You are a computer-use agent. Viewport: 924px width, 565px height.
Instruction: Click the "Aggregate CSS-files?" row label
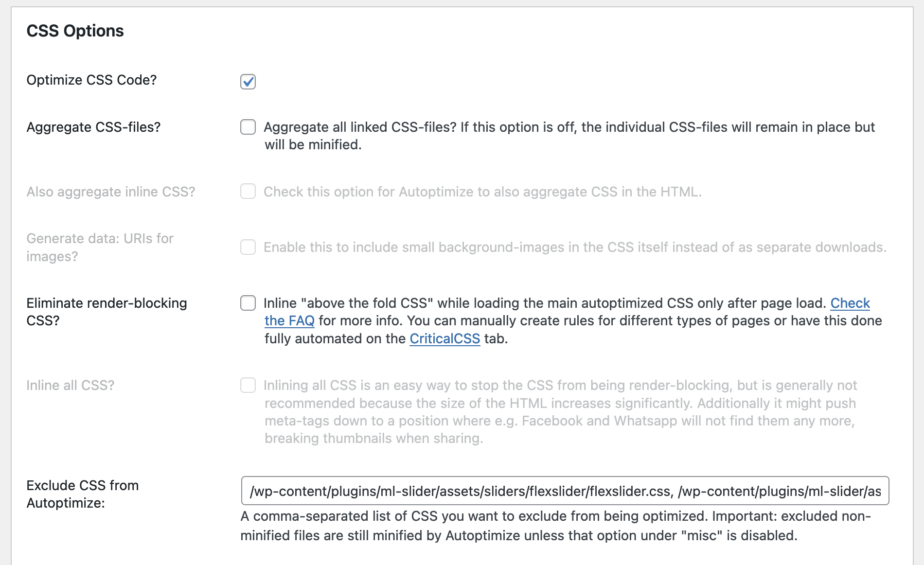[x=93, y=127]
